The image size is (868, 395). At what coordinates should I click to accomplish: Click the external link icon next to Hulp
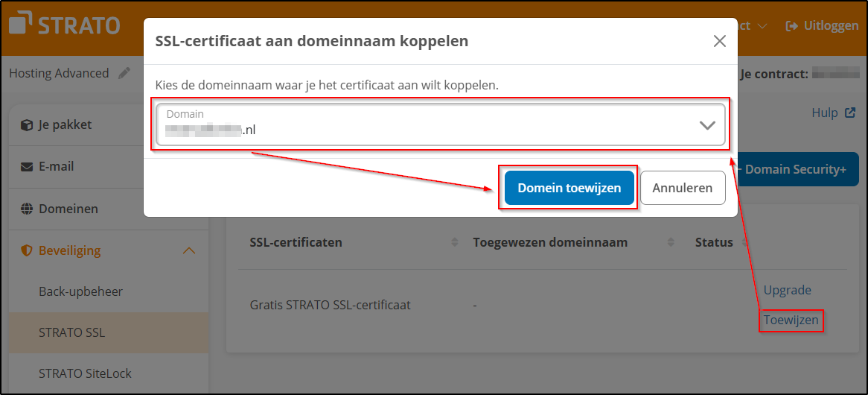(849, 113)
